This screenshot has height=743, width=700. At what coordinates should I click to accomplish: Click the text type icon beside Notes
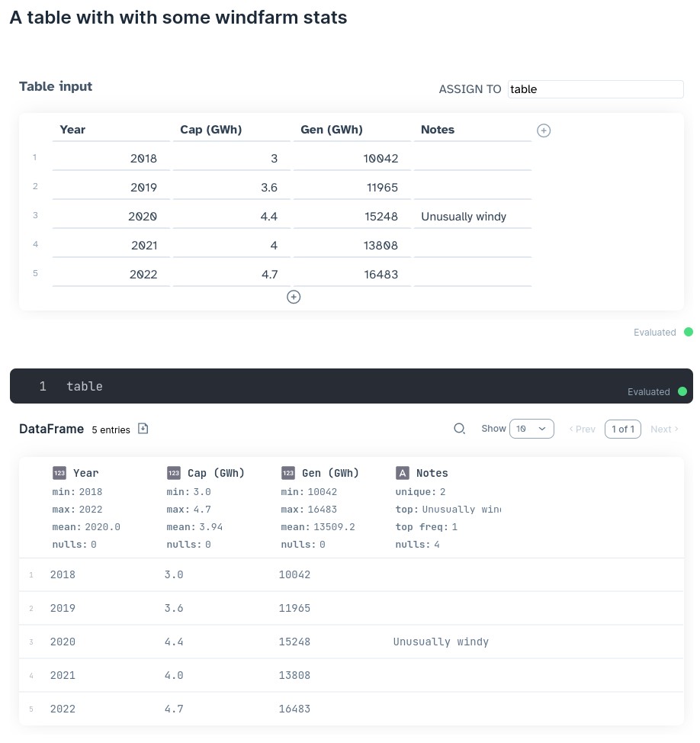tap(403, 473)
